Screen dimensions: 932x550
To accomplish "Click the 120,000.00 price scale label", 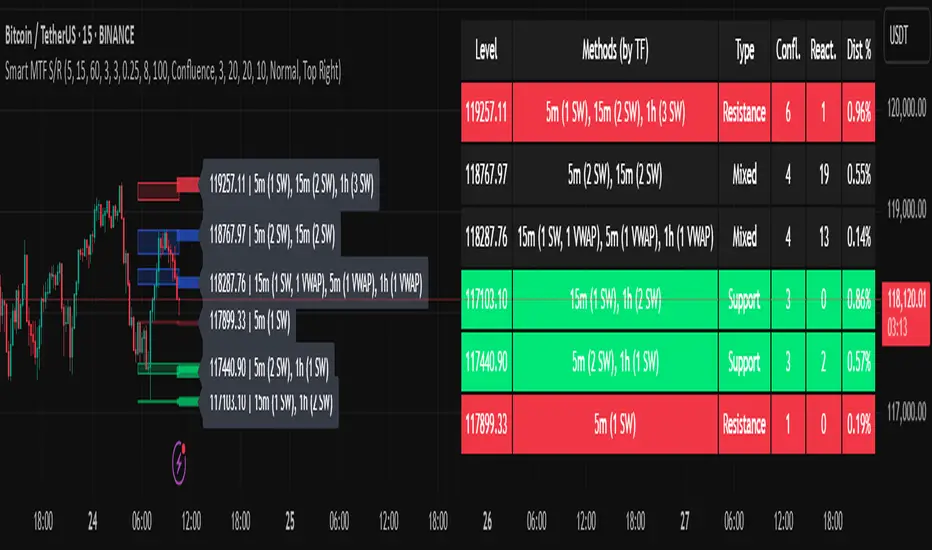I will (x=908, y=116).
